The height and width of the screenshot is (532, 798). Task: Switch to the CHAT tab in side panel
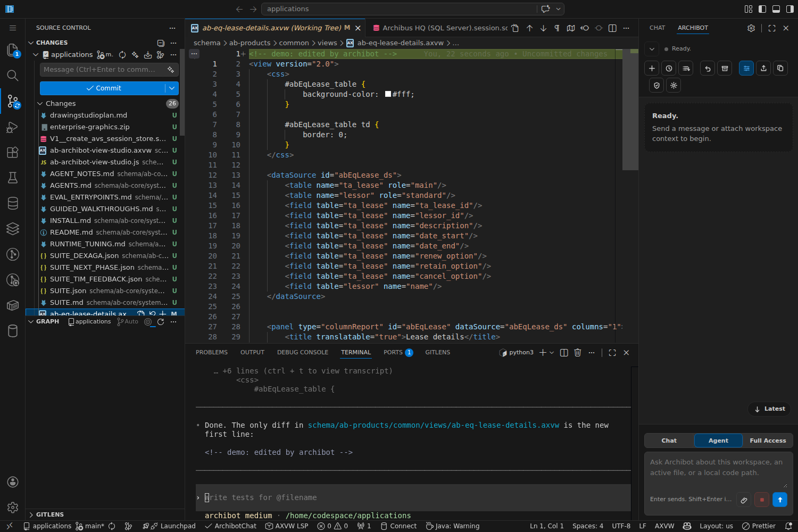tap(658, 28)
